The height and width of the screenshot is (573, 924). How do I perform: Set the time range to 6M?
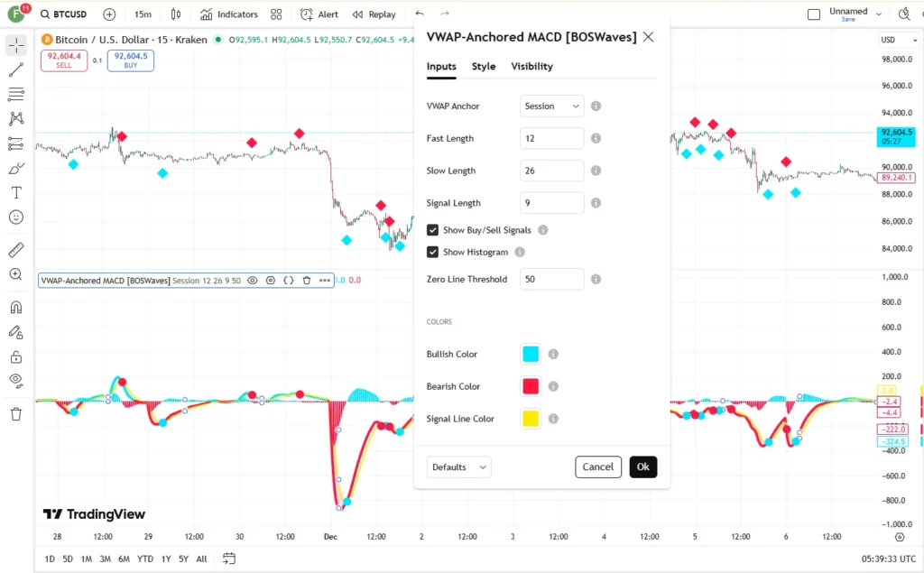[x=124, y=559]
